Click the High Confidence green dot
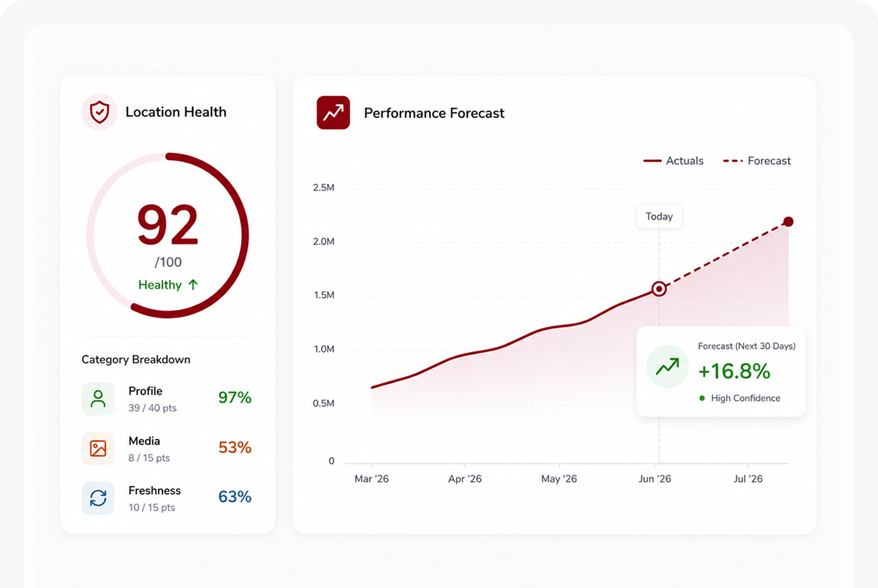The width and height of the screenshot is (878, 588). [702, 398]
